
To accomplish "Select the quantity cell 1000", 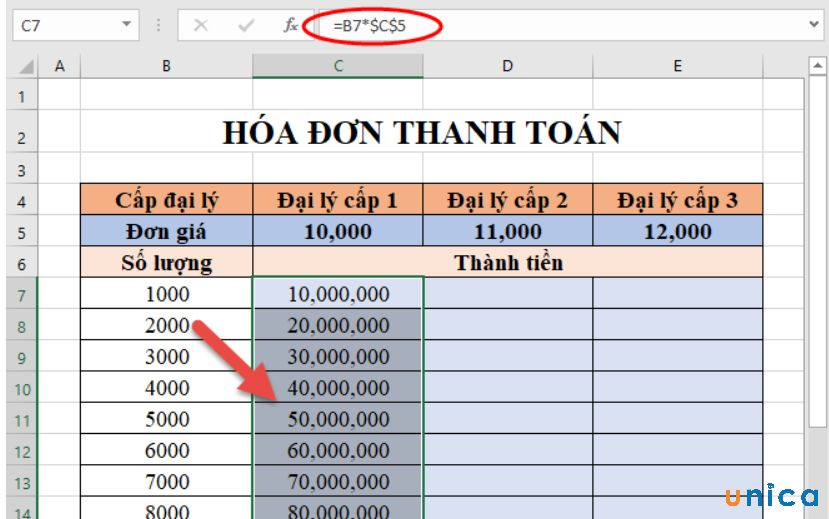I will pyautogui.click(x=167, y=294).
